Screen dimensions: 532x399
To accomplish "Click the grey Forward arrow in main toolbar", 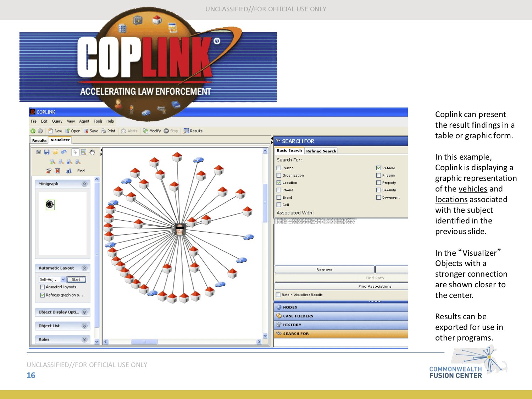I will coord(40,131).
